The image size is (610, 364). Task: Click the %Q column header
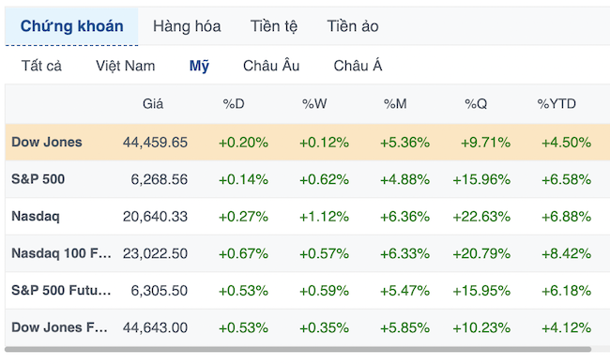(x=476, y=104)
